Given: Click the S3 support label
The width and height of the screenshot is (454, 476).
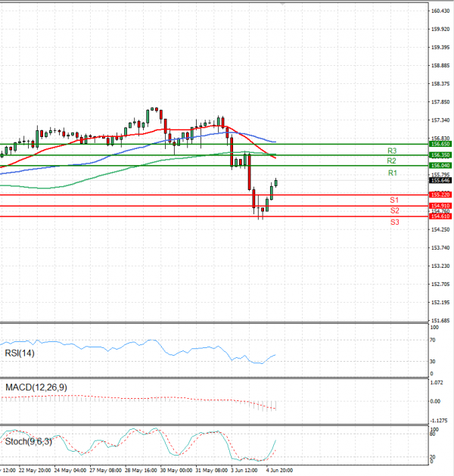Looking at the screenshot, I should [394, 222].
